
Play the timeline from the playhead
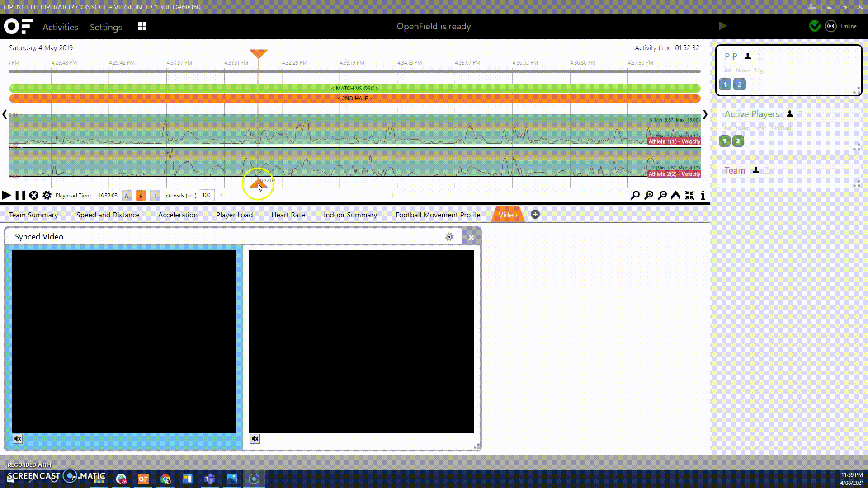(6, 195)
